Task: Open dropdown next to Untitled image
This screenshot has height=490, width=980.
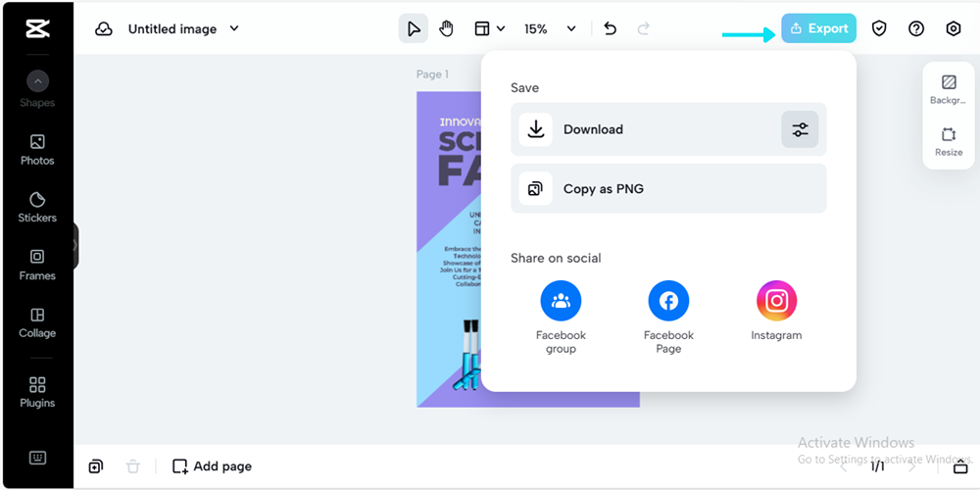Action: [234, 28]
